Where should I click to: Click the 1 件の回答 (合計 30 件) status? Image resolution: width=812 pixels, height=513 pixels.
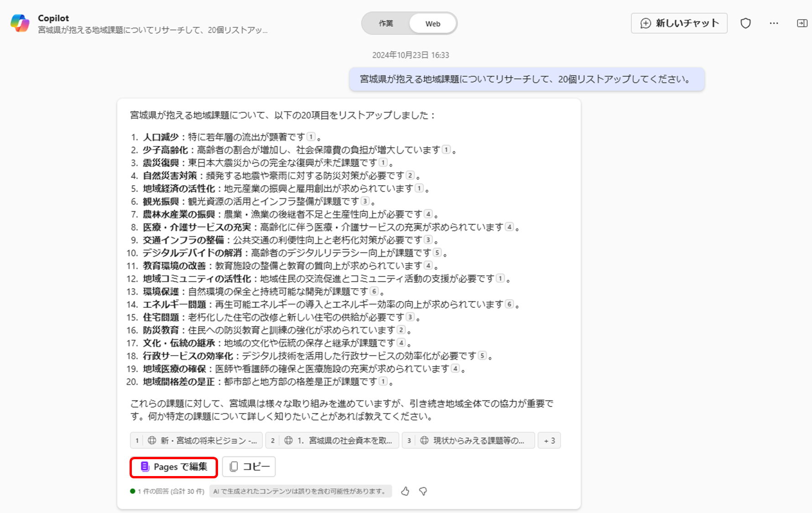tap(167, 491)
